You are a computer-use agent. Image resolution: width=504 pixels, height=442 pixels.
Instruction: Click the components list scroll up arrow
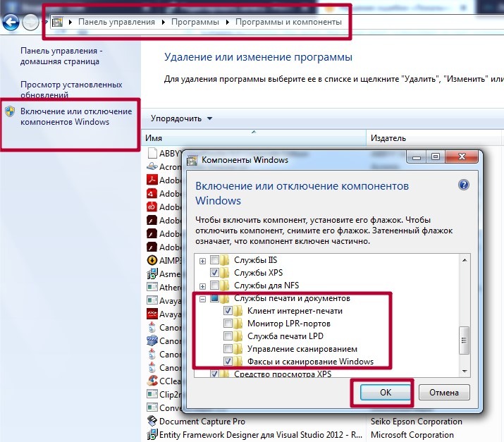tap(465, 259)
